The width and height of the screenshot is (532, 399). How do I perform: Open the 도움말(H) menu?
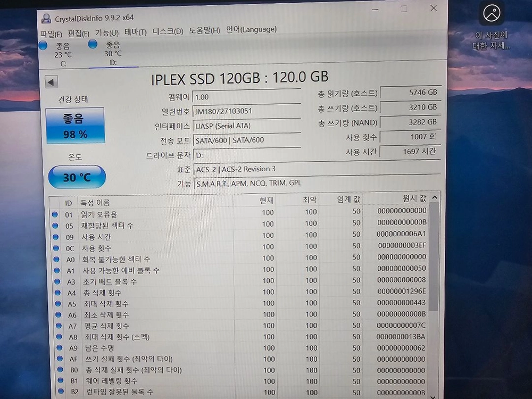coord(204,30)
